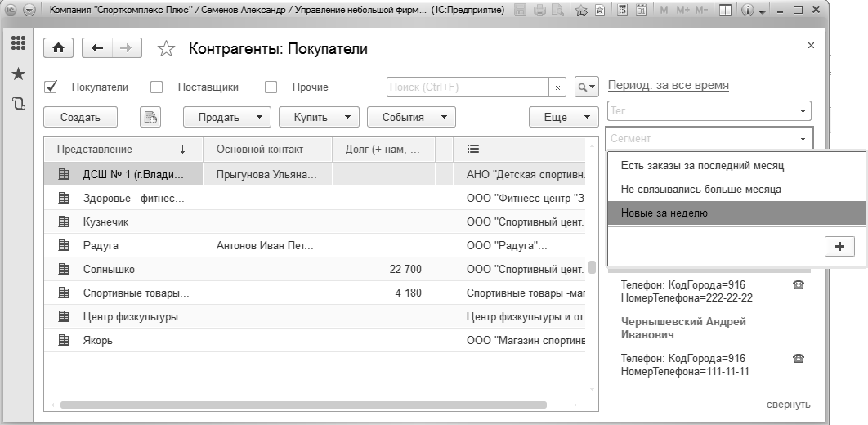Viewport: 868px width, 425px height.
Task: Open the magnifier search options button
Action: click(x=586, y=87)
